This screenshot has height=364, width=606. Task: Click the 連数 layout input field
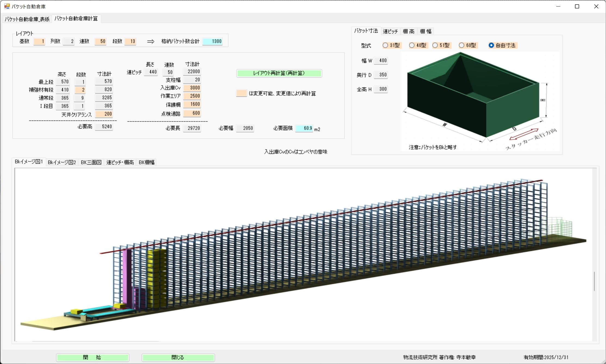click(x=100, y=41)
